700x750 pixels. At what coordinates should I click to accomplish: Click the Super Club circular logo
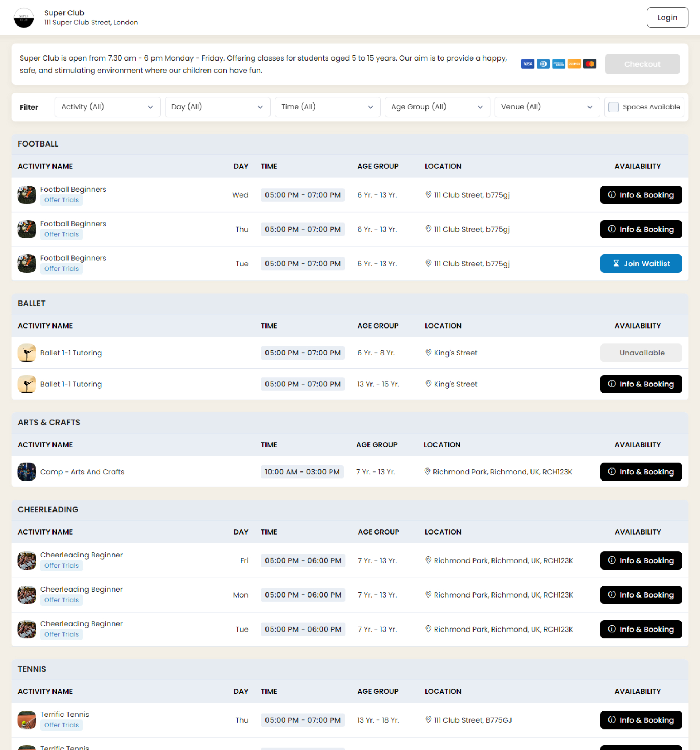(24, 18)
